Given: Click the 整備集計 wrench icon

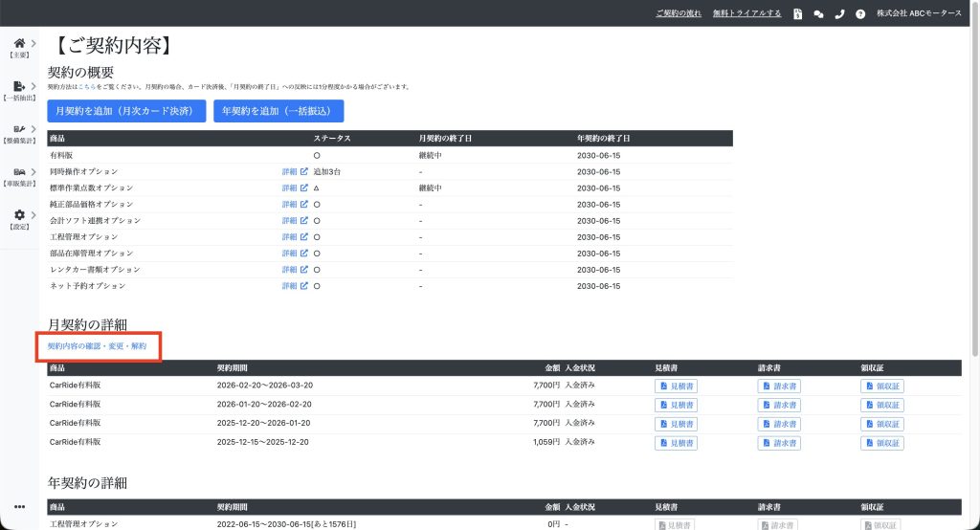Looking at the screenshot, I should 19,128.
